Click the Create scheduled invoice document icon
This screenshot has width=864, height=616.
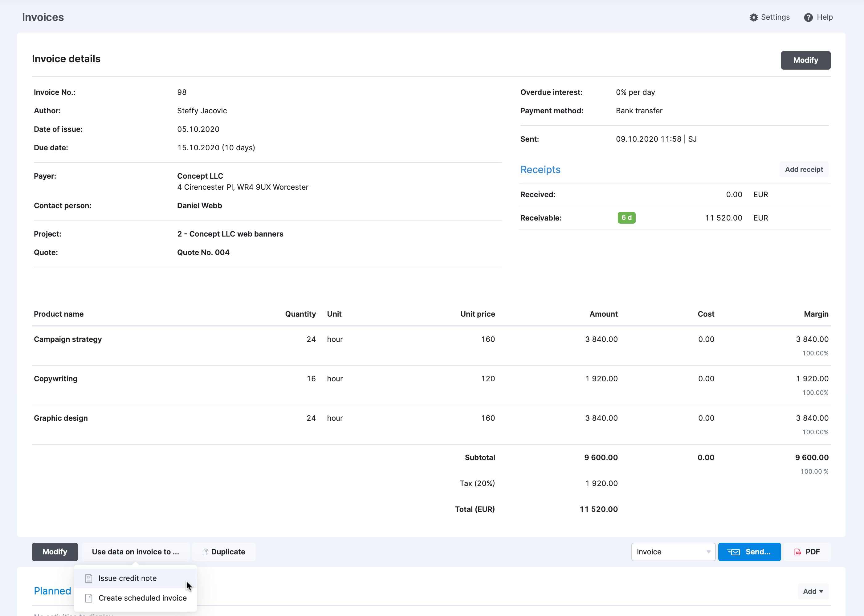tap(89, 598)
